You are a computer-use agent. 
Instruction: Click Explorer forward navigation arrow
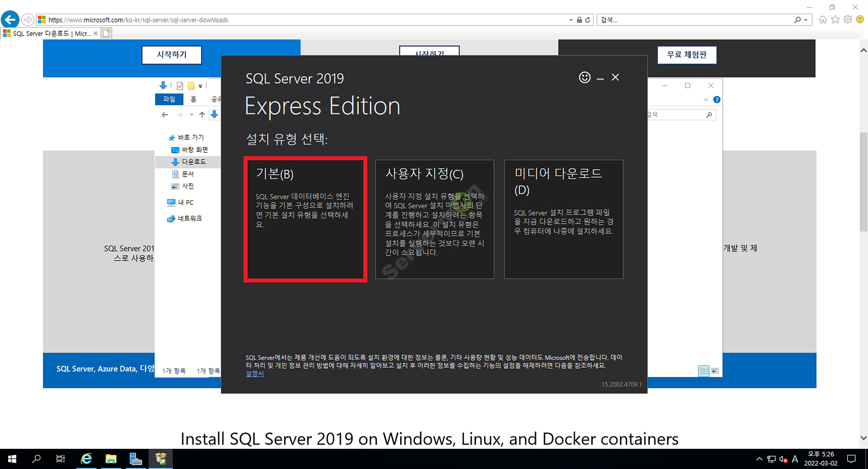[179, 115]
